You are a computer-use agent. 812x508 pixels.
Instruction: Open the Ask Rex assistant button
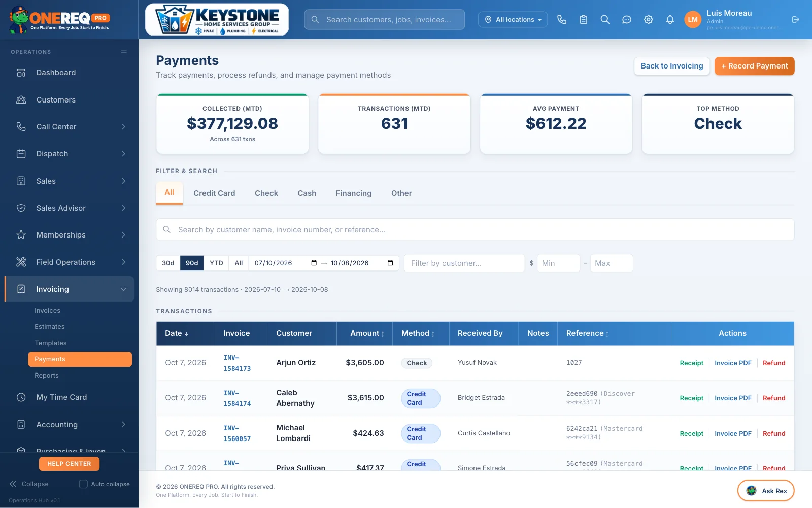pos(766,491)
